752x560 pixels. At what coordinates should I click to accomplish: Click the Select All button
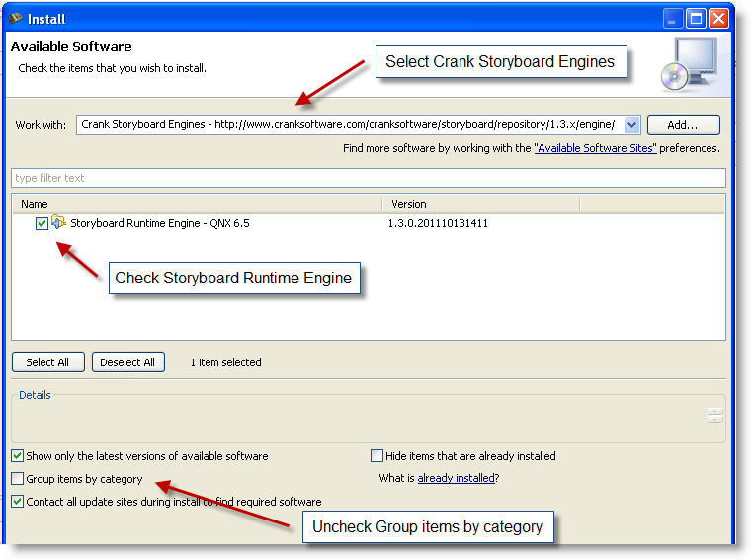click(48, 362)
